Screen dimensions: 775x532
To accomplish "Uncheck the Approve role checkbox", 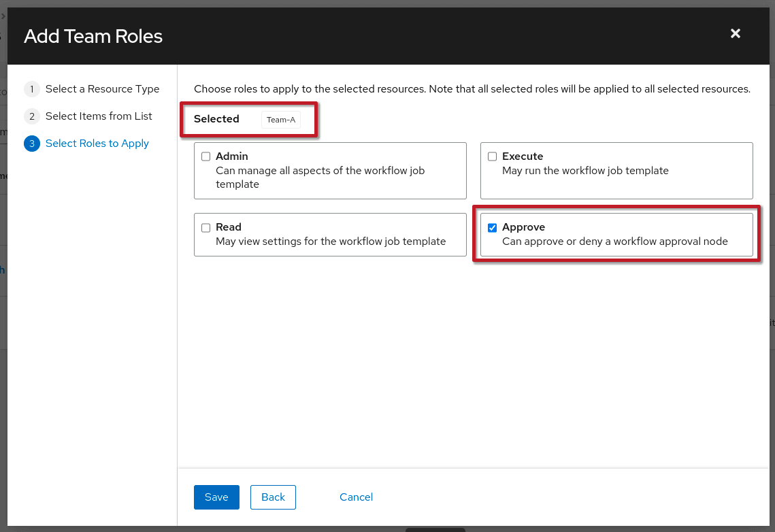I will (493, 228).
